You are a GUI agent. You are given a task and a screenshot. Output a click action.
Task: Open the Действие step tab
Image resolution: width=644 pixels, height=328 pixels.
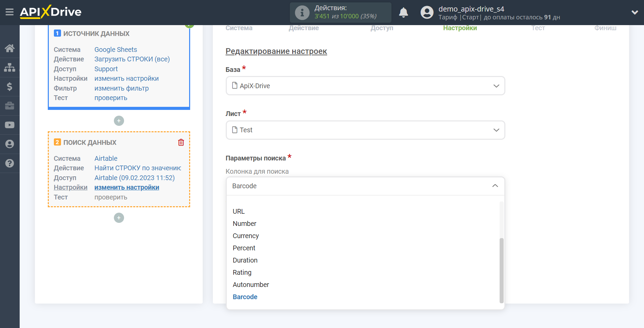pyautogui.click(x=304, y=28)
